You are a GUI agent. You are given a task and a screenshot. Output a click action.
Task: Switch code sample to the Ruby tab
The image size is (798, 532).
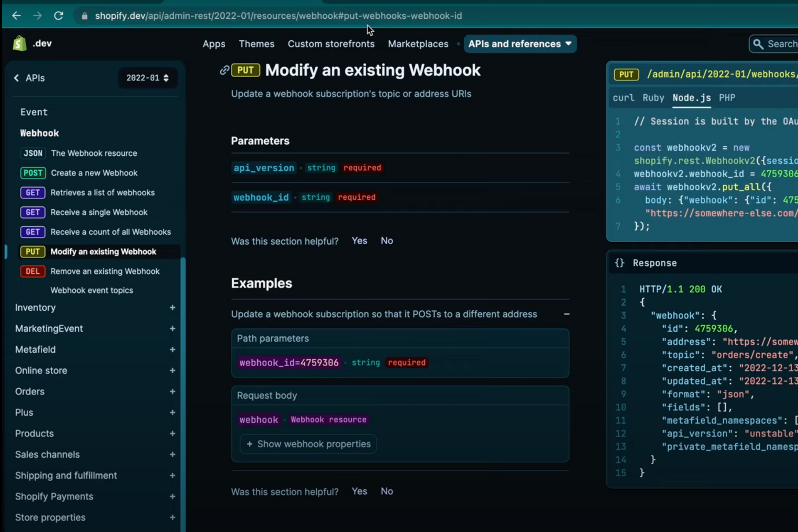(x=653, y=98)
